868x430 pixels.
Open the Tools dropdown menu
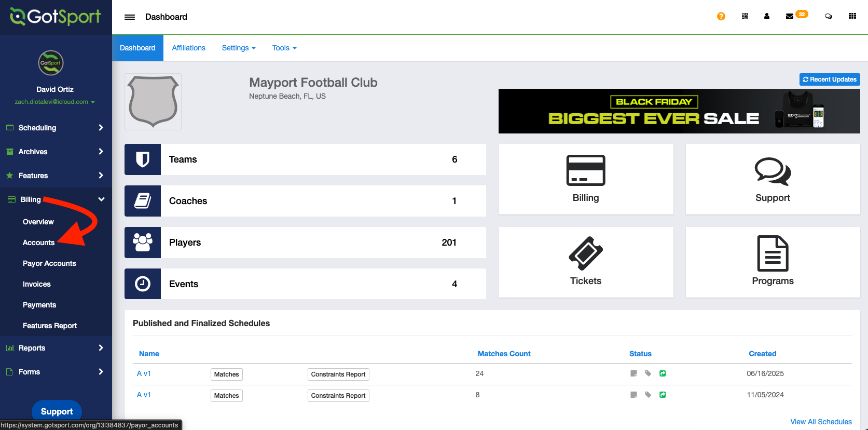tap(284, 48)
